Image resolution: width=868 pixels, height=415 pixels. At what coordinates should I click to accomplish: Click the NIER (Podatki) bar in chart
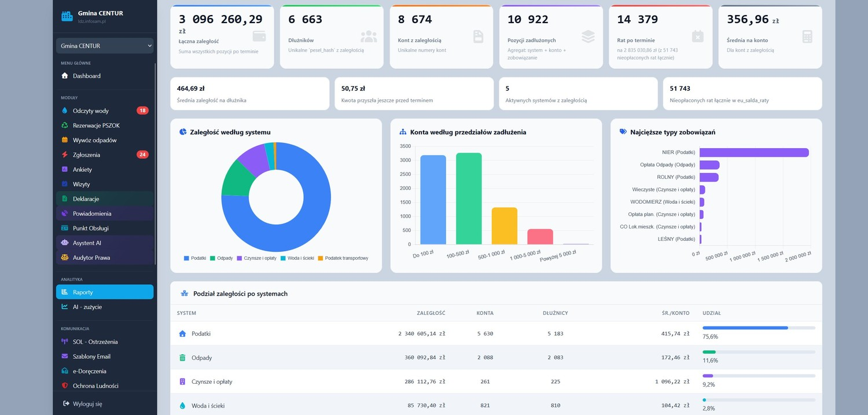pyautogui.click(x=754, y=152)
